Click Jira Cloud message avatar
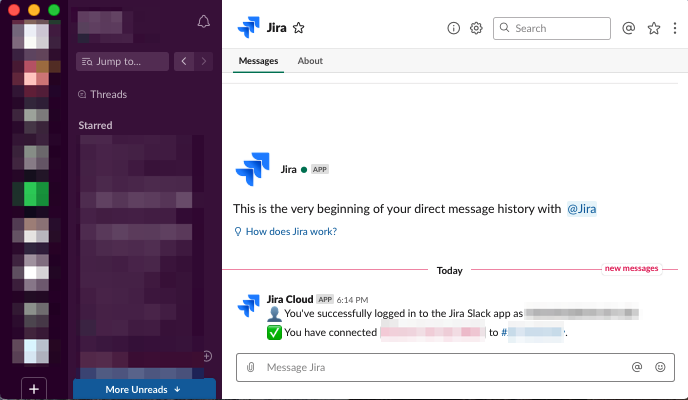This screenshot has width=688, height=400. 248,305
